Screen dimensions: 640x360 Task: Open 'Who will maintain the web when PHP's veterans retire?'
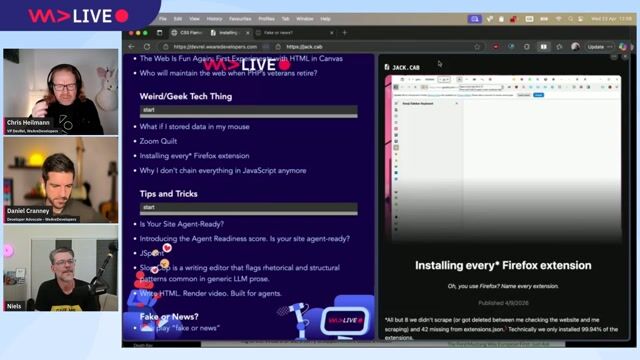coord(228,73)
